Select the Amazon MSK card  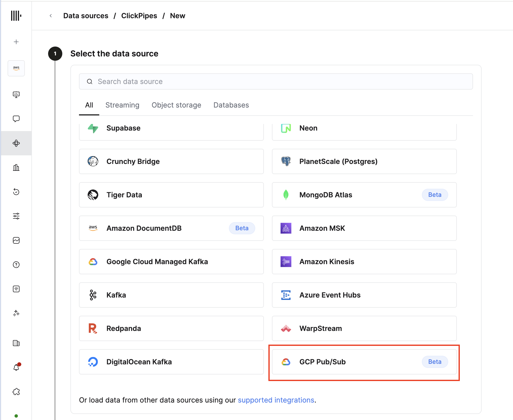pos(364,228)
